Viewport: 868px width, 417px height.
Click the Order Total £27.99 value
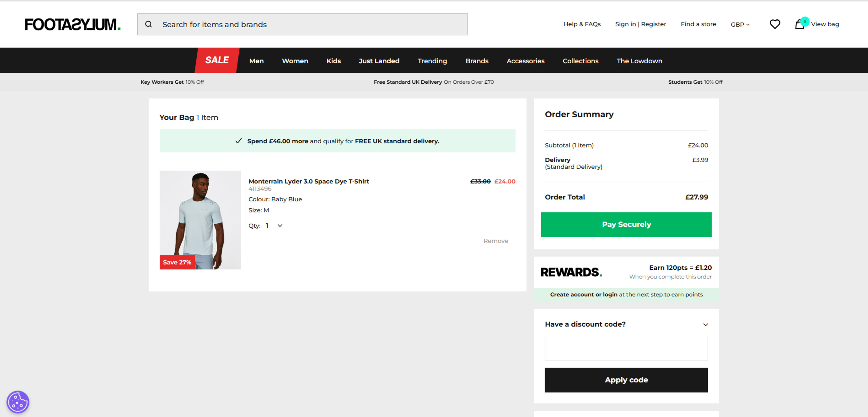pyautogui.click(x=696, y=197)
